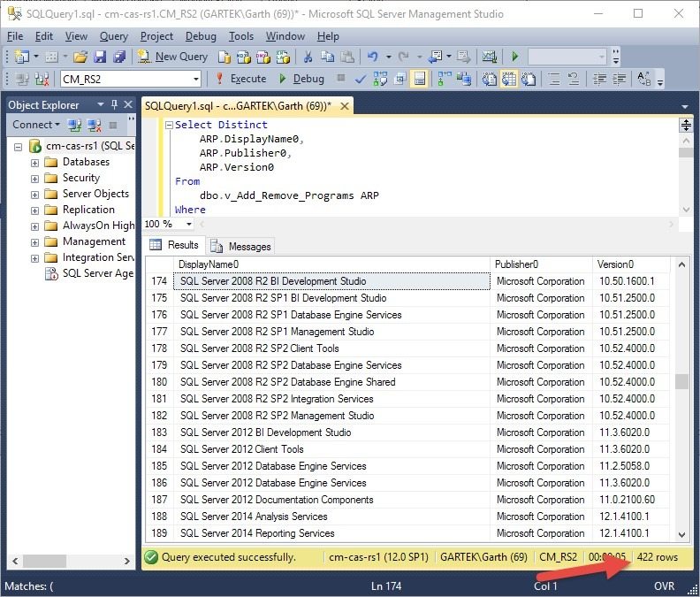Click the Parse checkmark icon
Screen dimensions: 700x597
click(x=360, y=80)
